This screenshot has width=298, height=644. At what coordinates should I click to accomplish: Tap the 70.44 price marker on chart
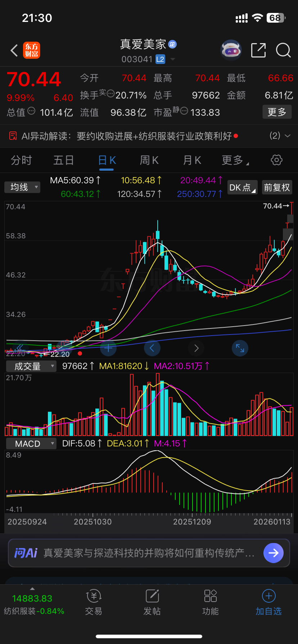pyautogui.click(x=276, y=206)
